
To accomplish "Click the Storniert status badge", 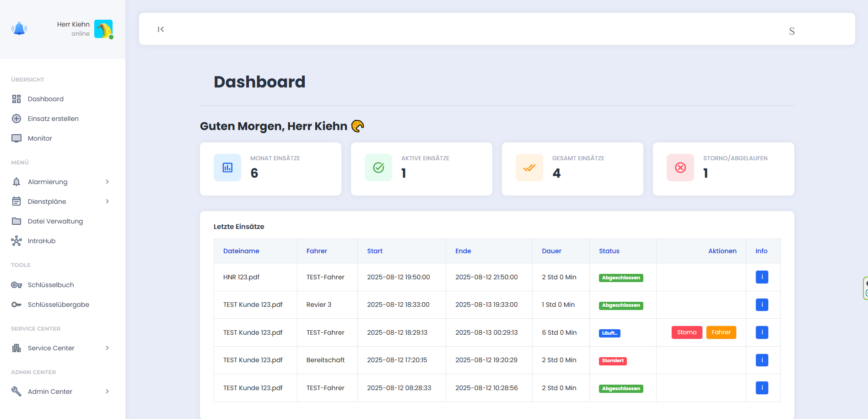I will click(x=613, y=361).
